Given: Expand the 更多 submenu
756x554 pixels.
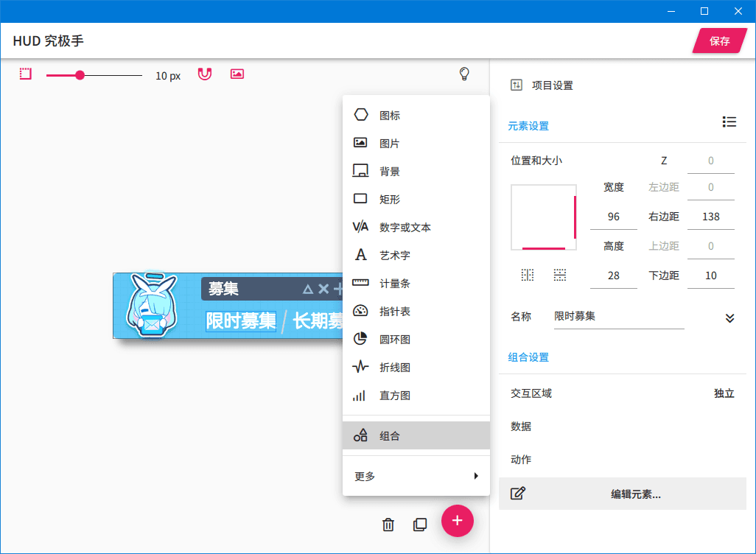Looking at the screenshot, I should click(416, 476).
